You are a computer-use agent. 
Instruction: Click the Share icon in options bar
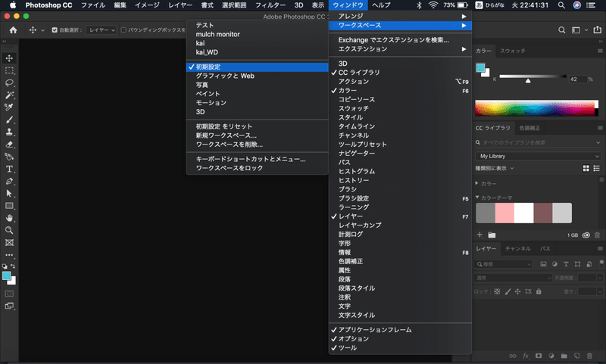coord(598,30)
